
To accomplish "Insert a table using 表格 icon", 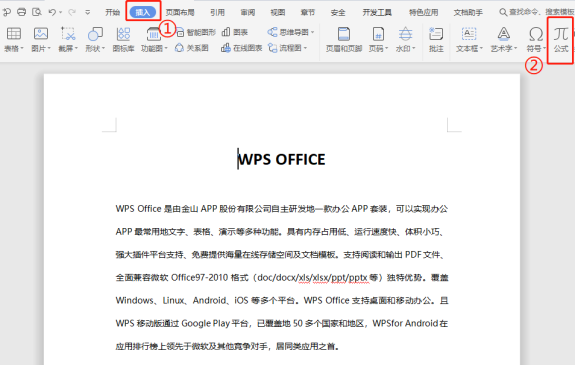I will click(14, 34).
